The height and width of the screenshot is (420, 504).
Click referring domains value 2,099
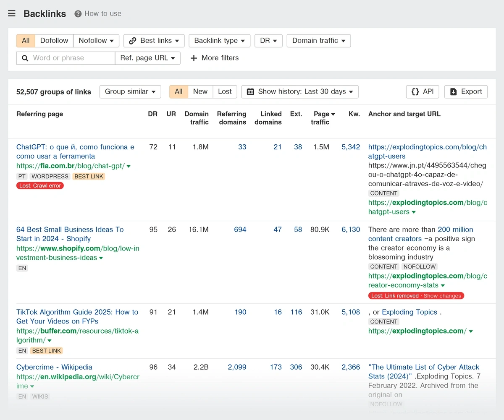237,367
